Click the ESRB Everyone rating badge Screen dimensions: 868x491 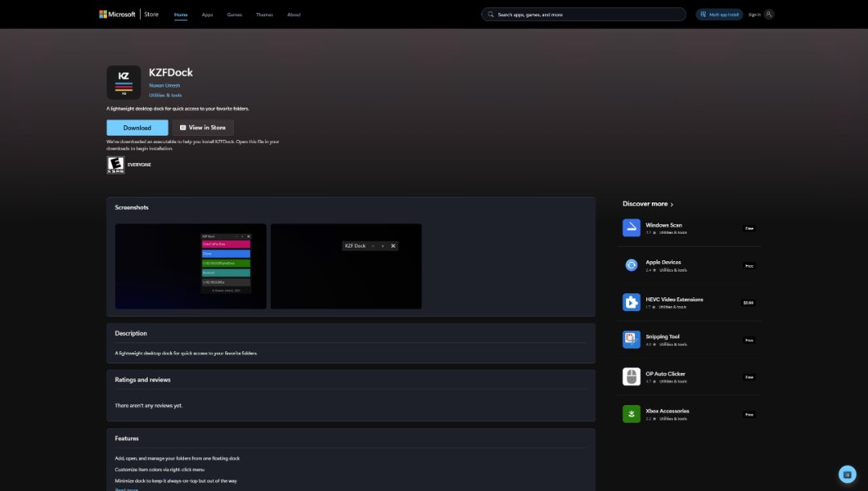click(x=116, y=165)
